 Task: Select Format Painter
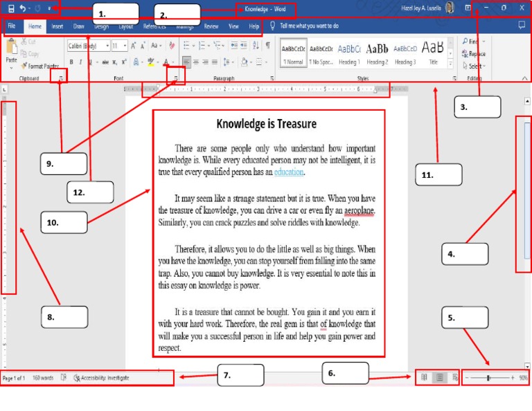click(40, 66)
